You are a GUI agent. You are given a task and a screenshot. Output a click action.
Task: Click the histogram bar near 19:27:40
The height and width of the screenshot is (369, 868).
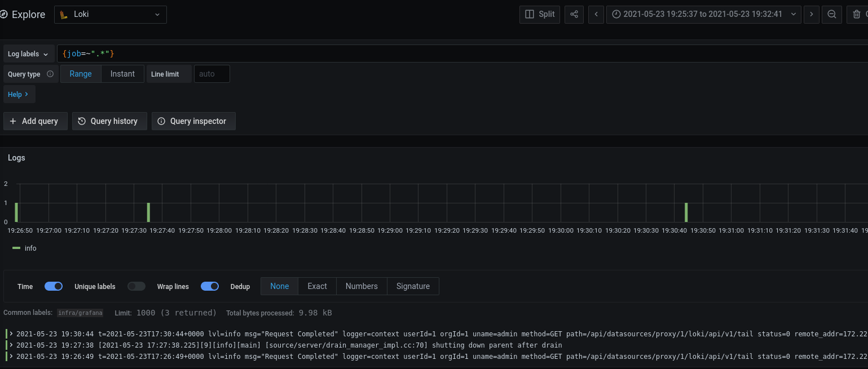point(148,212)
